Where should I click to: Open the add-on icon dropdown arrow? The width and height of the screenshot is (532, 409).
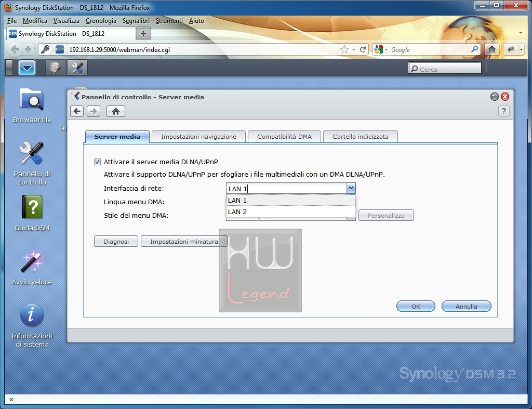tap(521, 49)
